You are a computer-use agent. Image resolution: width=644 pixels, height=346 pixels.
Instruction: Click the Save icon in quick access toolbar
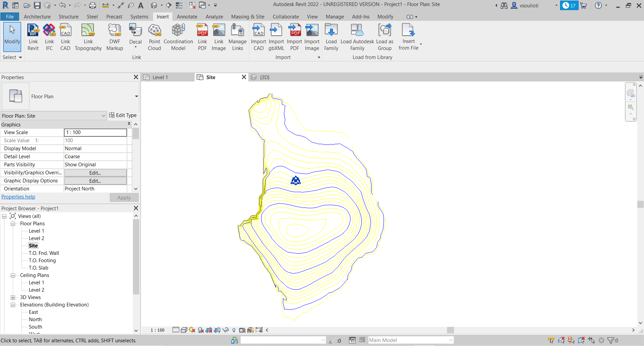tap(37, 5)
